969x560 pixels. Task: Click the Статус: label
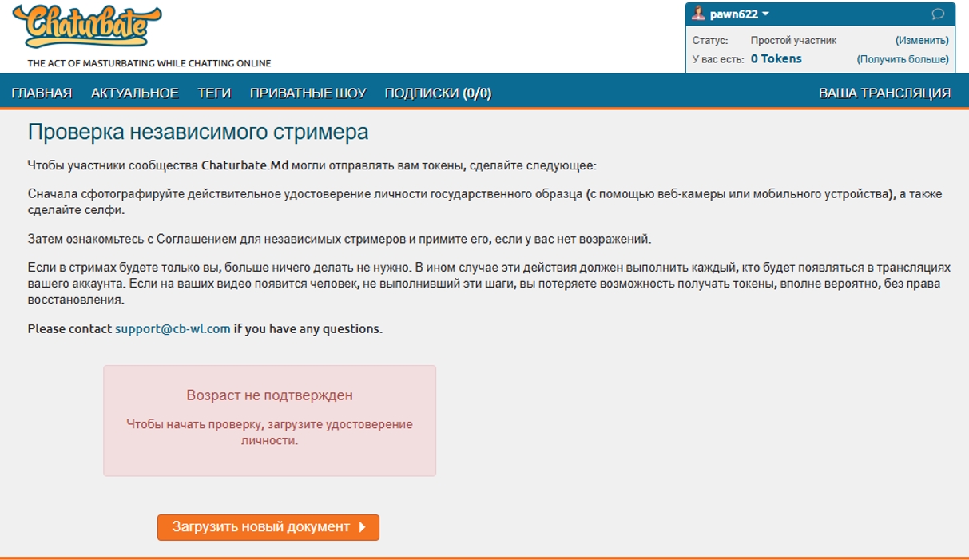(709, 40)
